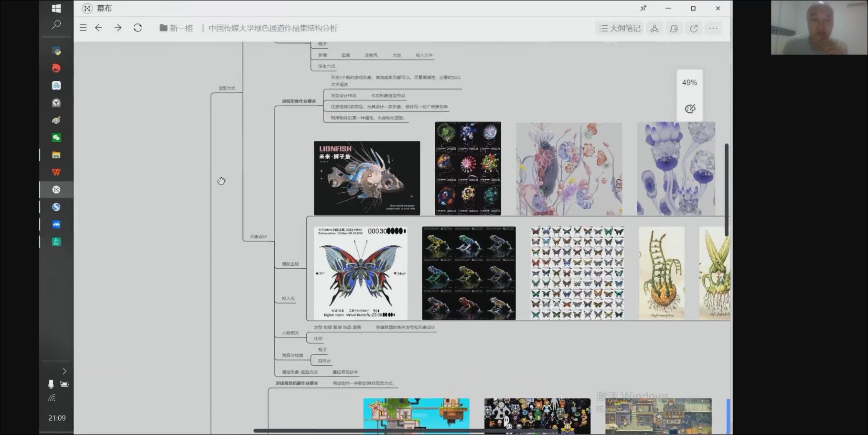Click the LIONFISH poster image
This screenshot has height=435, width=868.
coord(367,178)
